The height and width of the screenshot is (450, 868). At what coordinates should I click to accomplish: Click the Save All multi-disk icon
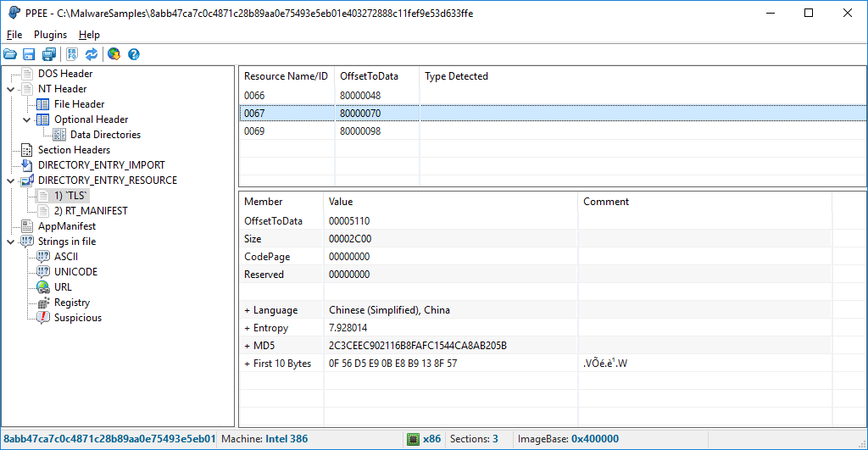(x=48, y=54)
